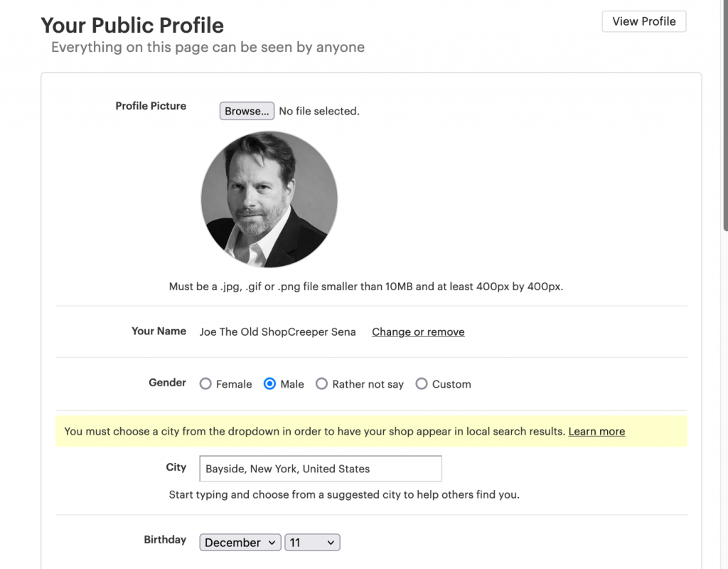Choose Rather not say for gender

pos(321,383)
